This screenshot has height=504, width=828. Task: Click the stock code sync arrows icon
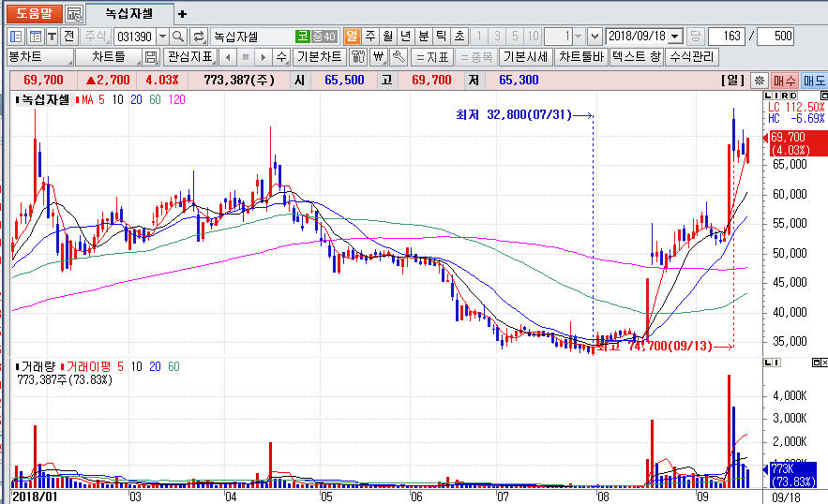tap(199, 37)
